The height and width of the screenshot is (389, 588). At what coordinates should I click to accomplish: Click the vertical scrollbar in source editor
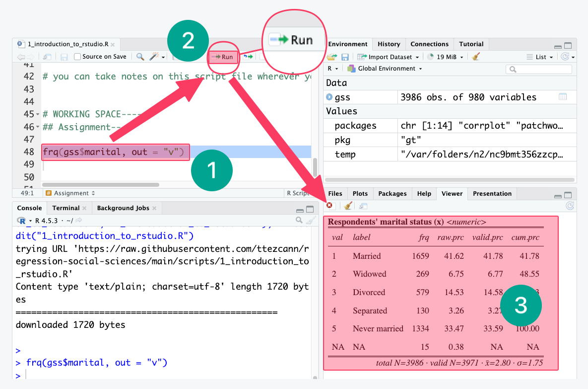315,167
